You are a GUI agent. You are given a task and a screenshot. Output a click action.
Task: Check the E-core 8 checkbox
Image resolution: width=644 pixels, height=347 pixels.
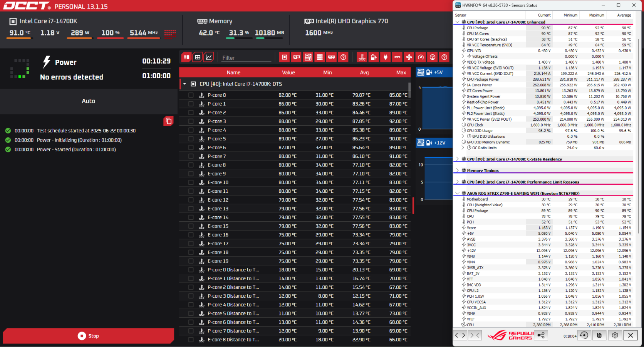point(191,165)
